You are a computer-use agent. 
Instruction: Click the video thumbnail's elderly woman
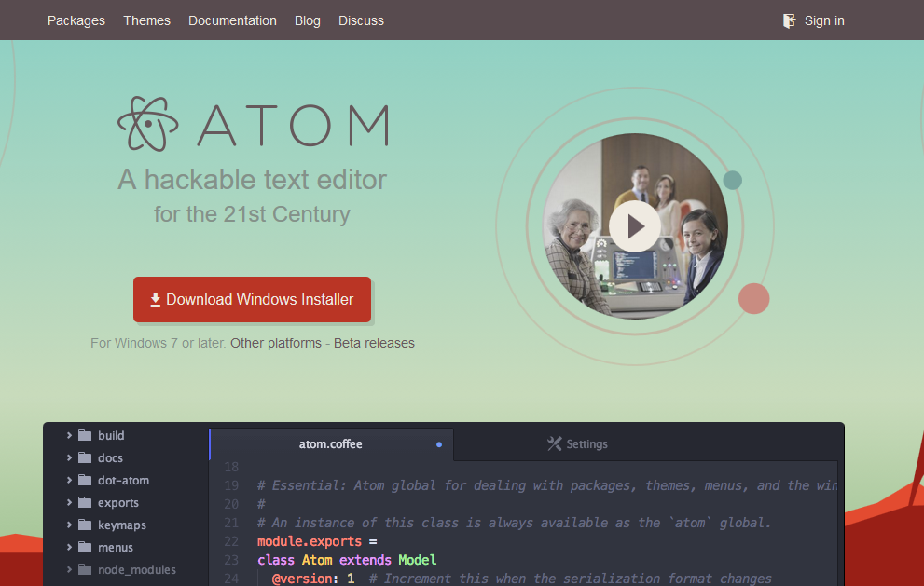pyautogui.click(x=572, y=253)
